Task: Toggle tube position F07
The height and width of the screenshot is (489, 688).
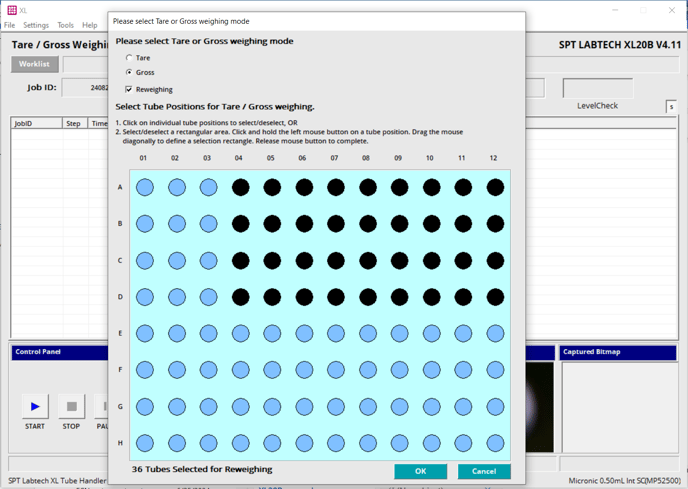Action: point(336,370)
